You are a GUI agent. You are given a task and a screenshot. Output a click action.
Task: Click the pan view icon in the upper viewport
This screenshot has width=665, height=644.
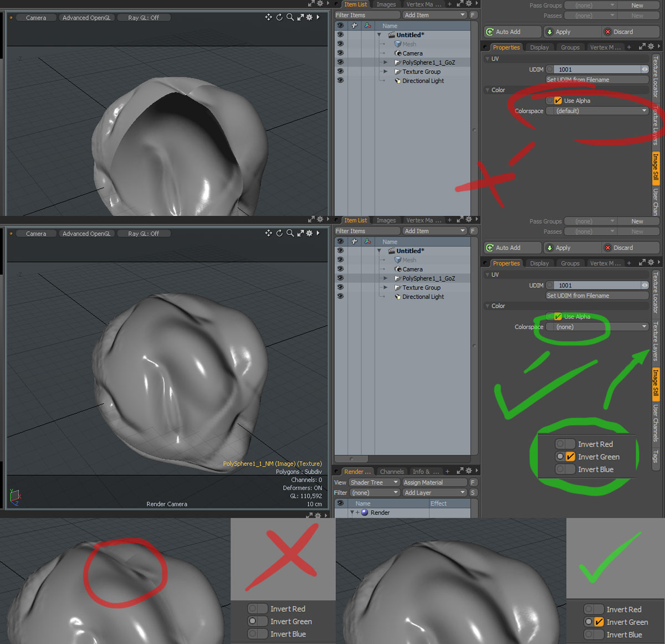pos(268,17)
